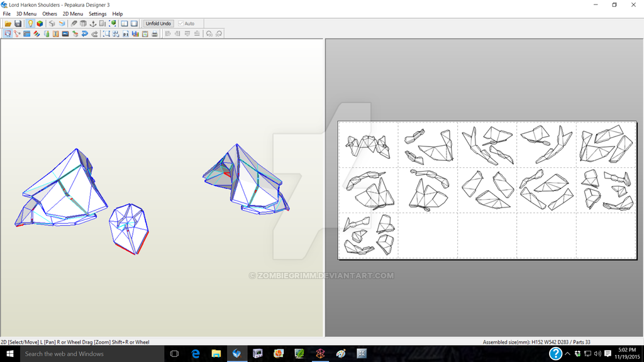Click the Unfold Undo button
The image size is (644, 362).
[x=158, y=23]
